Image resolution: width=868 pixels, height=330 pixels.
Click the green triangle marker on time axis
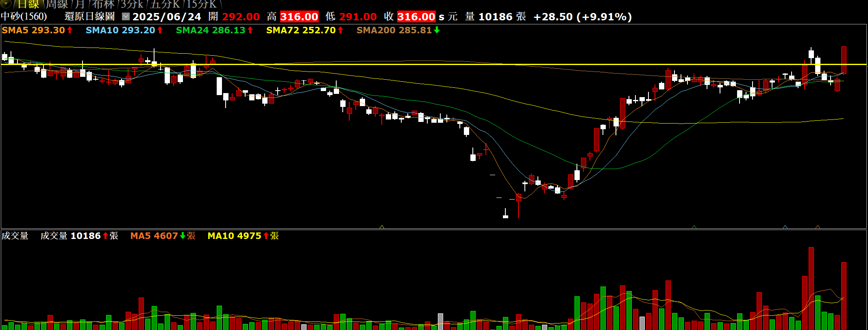(x=694, y=227)
